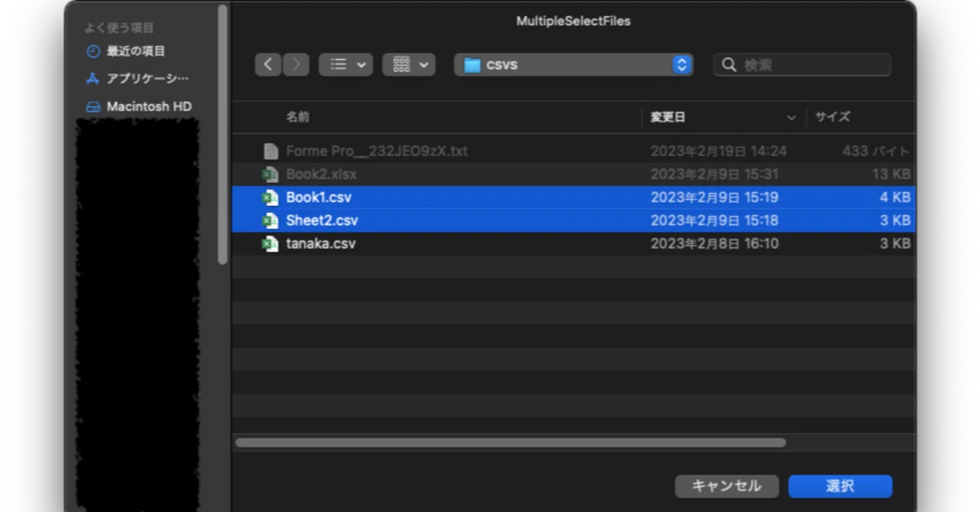This screenshot has width=980, height=512.
Task: Sort by the 名前 column header
Action: 298,117
